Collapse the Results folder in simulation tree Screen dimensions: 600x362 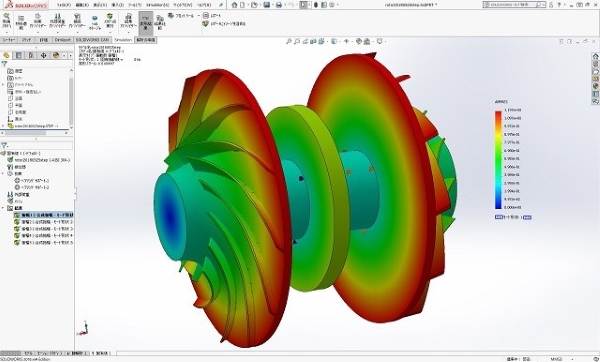[3, 208]
